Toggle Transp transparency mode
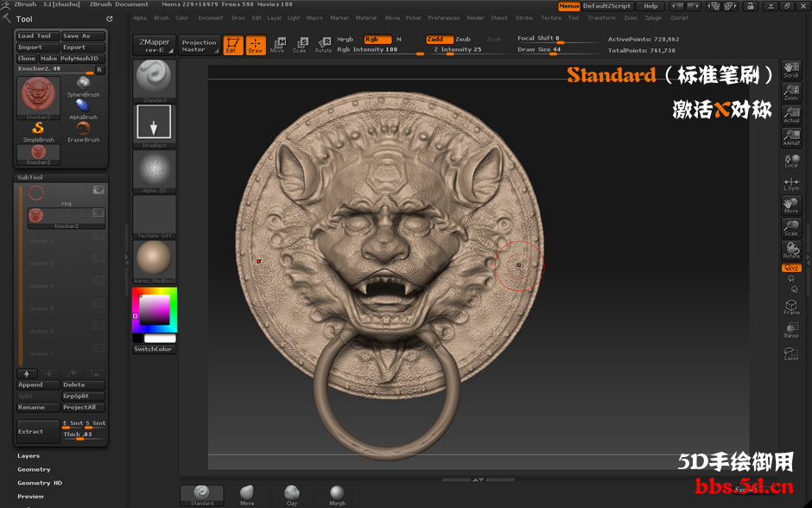This screenshot has height=508, width=812. pos(791,330)
